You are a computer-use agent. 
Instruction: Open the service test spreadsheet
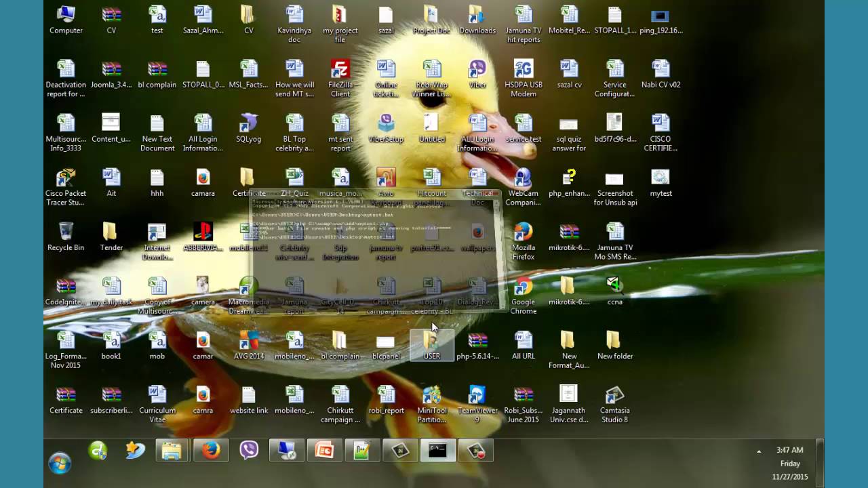pos(523,128)
